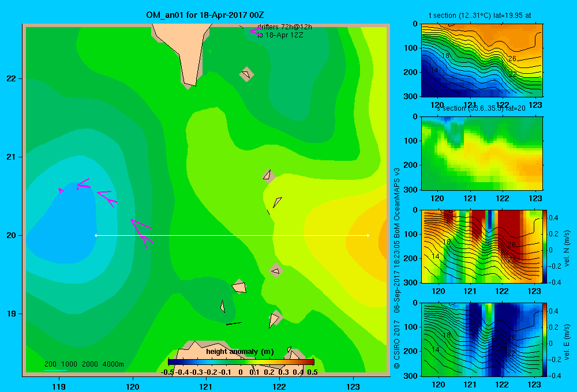Click the main map longitude tick label 123
The width and height of the screenshot is (577, 392).
point(353,386)
